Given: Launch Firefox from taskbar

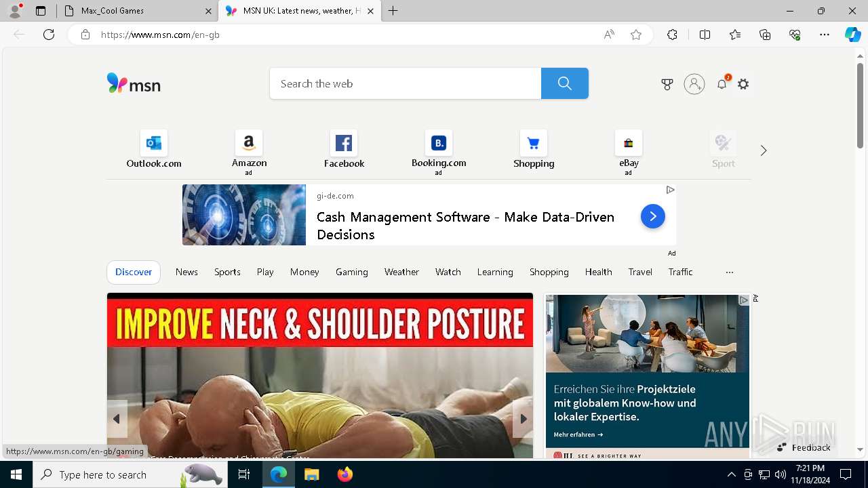Looking at the screenshot, I should [x=345, y=474].
